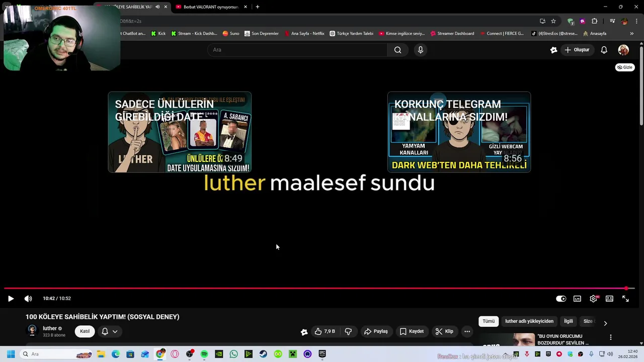Open Chrome three-dot menu

[636, 21]
